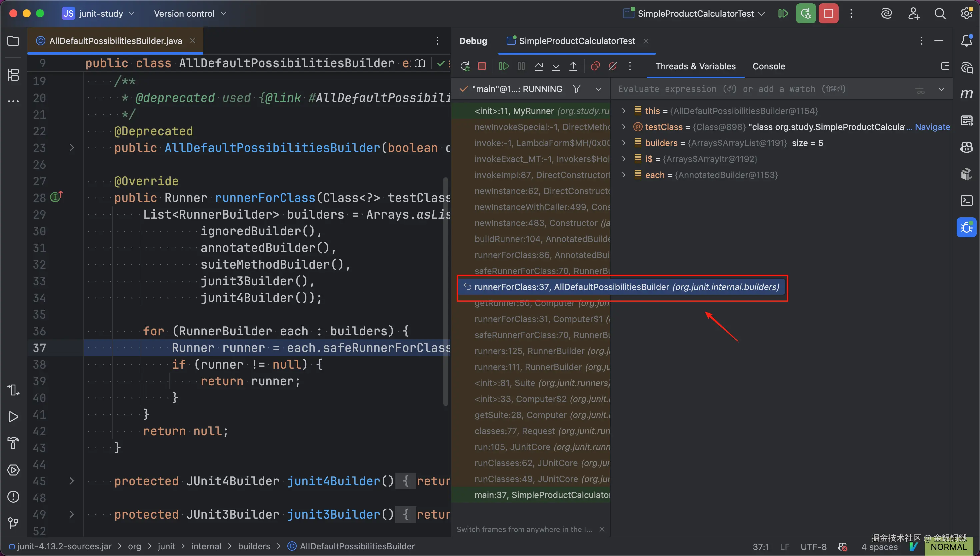
Task: Click Step Into debug icon
Action: pyautogui.click(x=556, y=66)
